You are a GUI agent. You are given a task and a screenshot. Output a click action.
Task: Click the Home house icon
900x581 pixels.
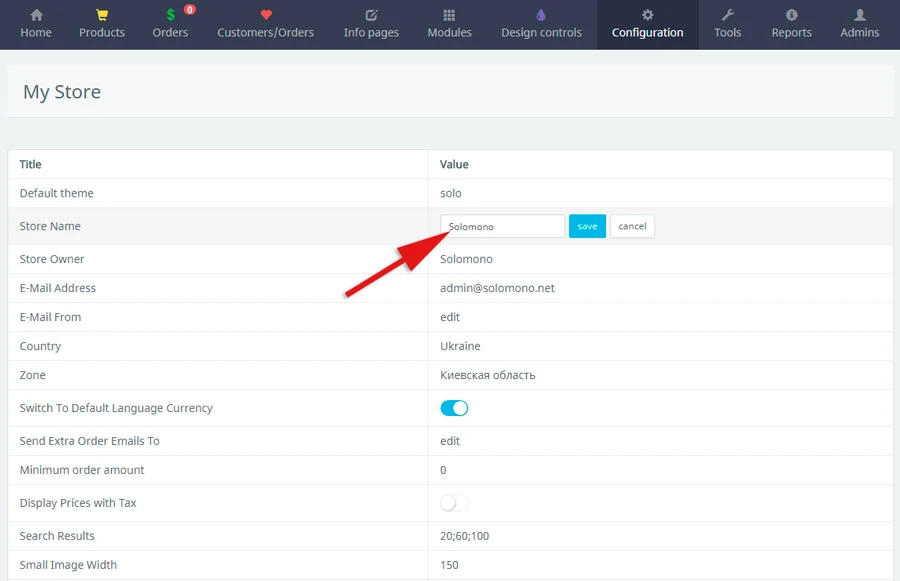coord(36,15)
